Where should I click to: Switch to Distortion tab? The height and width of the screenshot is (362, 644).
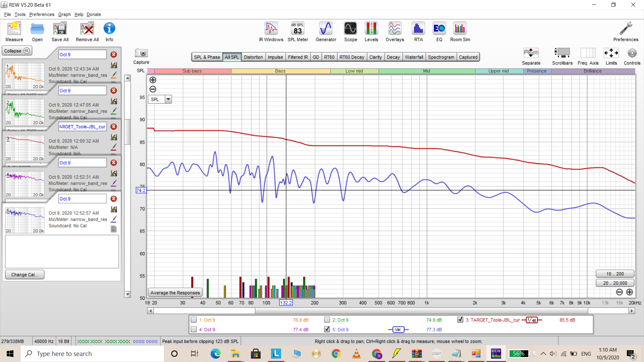tap(253, 57)
